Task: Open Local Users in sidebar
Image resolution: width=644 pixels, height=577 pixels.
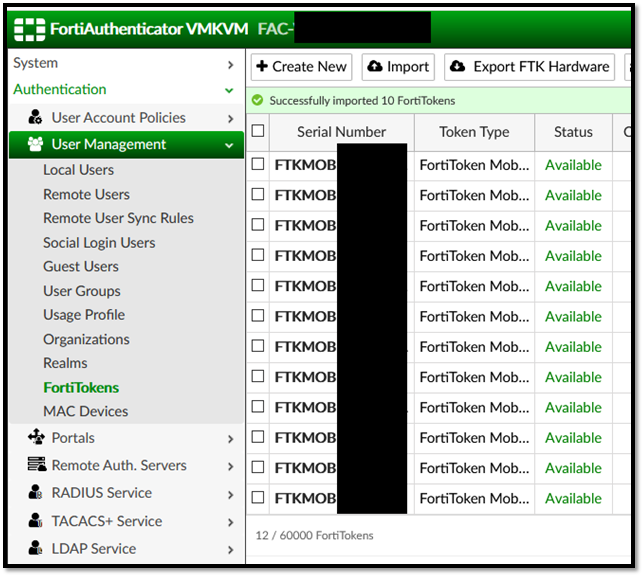Action: click(x=78, y=170)
